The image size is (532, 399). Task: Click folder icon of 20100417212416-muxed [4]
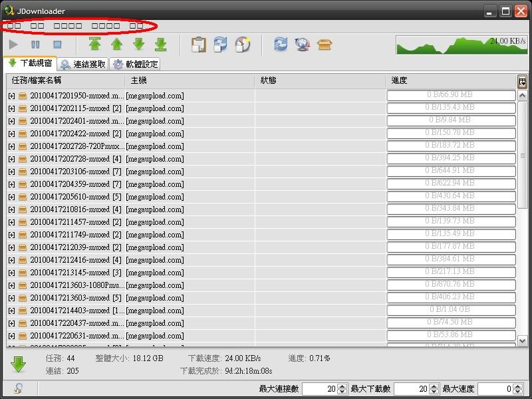point(23,260)
